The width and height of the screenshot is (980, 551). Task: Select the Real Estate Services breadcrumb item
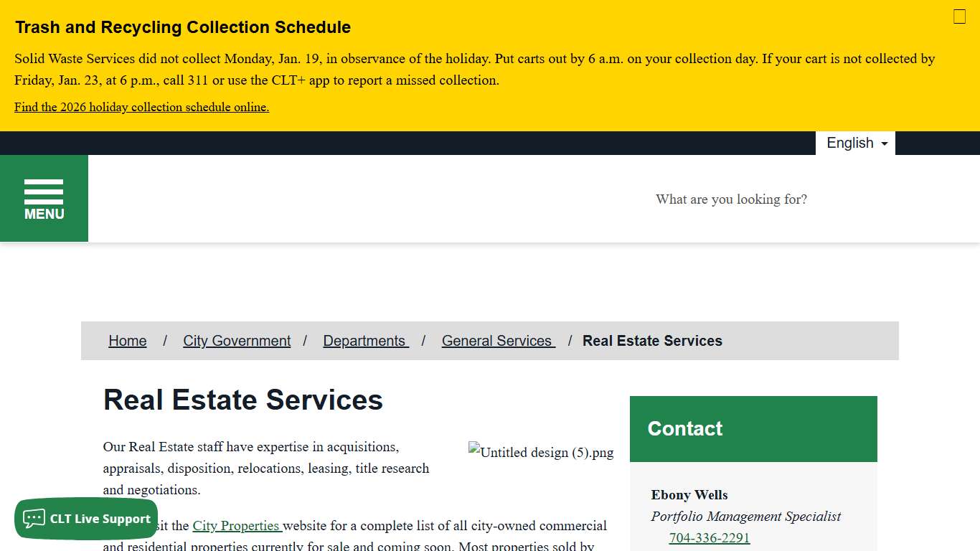coord(652,341)
